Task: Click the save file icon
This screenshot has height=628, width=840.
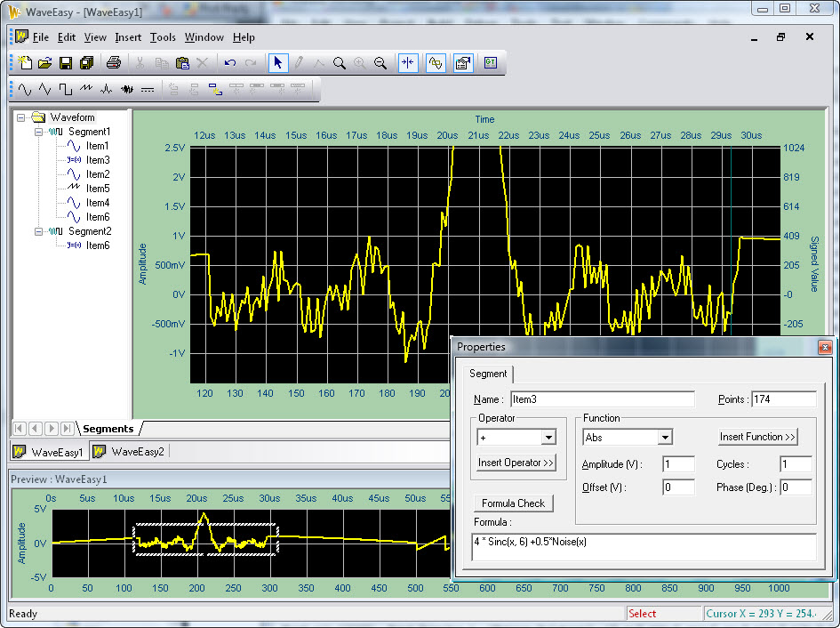Action: click(x=66, y=62)
